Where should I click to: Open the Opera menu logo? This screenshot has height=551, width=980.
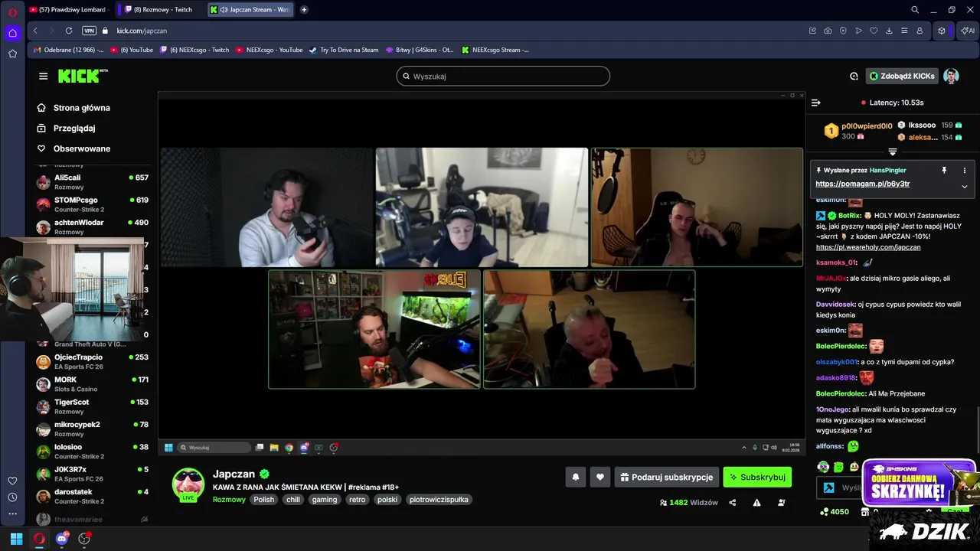(12, 11)
